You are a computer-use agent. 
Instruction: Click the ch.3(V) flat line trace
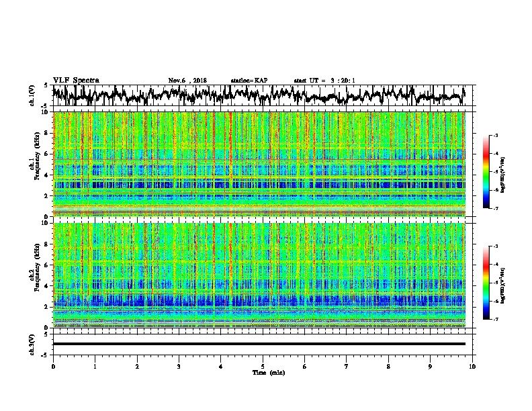click(x=259, y=344)
